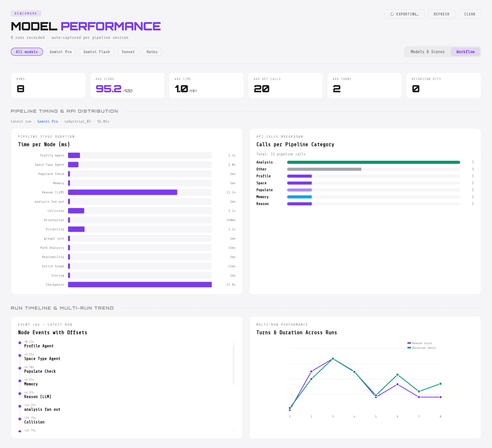
Task: Click the Avg Turns card
Action: coord(365,85)
